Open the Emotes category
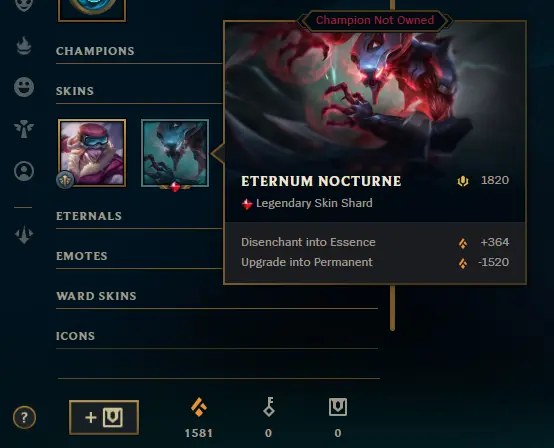The width and height of the screenshot is (554, 448). (x=82, y=256)
